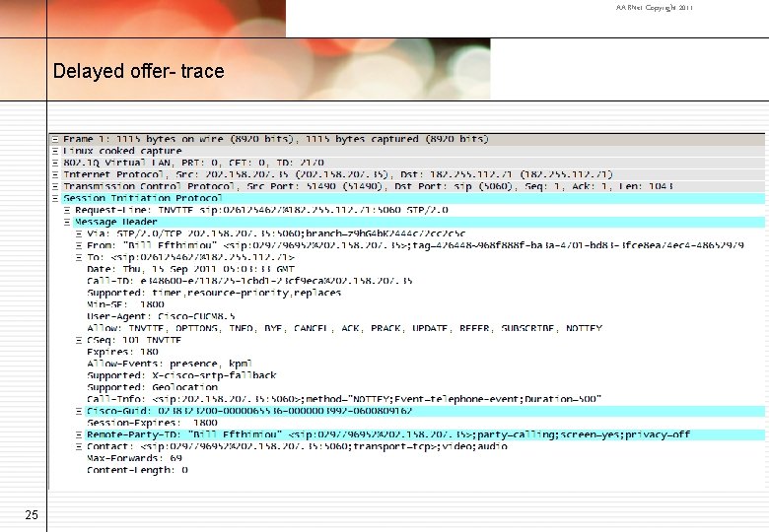Expand the Frame 1 tree row
The width and height of the screenshot is (769, 532).
coord(55,139)
